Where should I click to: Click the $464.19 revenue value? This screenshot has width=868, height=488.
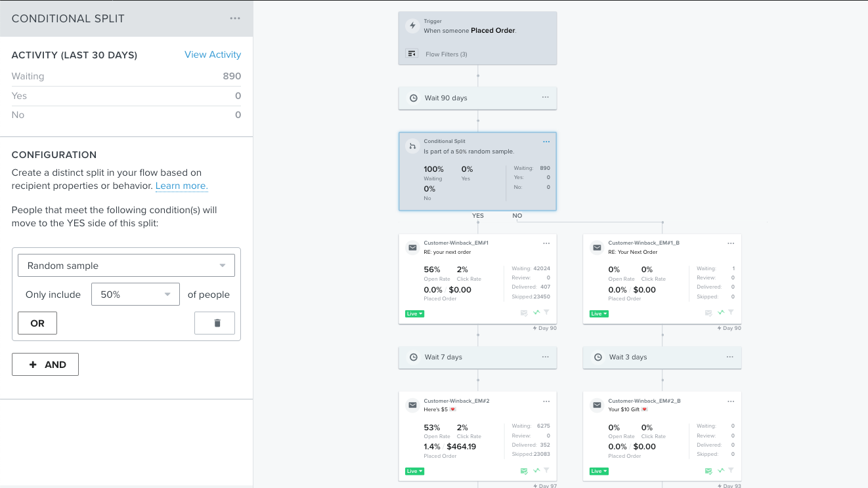click(x=461, y=447)
